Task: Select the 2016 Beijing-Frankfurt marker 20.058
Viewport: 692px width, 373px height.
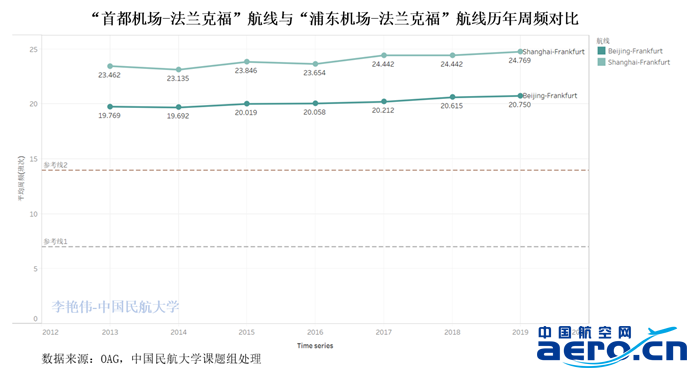Action: 315,104
